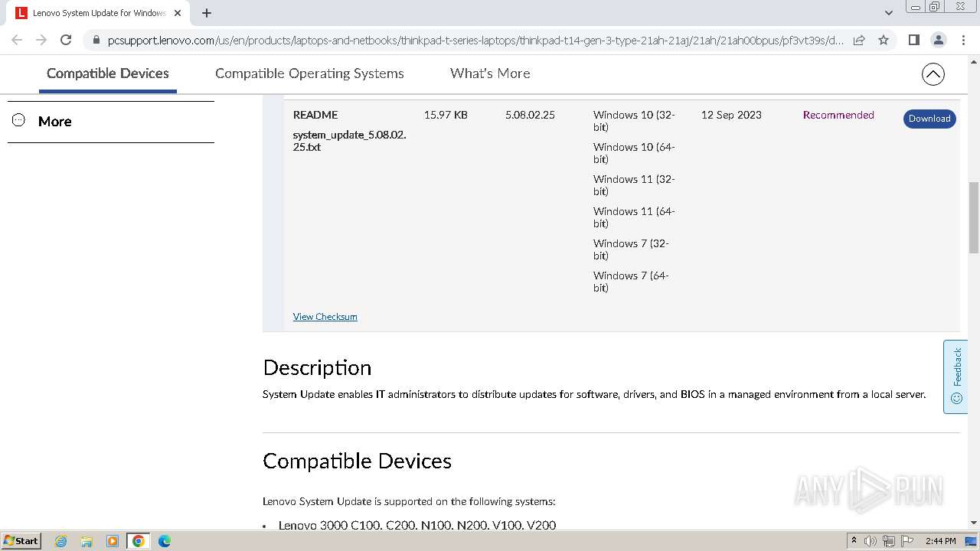Click the address bar URL
980x551 pixels.
[x=475, y=41]
